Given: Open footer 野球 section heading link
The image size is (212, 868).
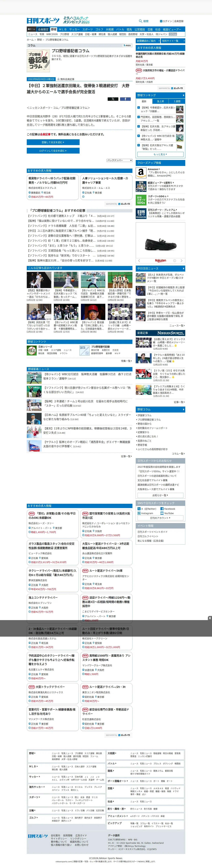Looking at the screenshot, I should [x=32, y=753].
